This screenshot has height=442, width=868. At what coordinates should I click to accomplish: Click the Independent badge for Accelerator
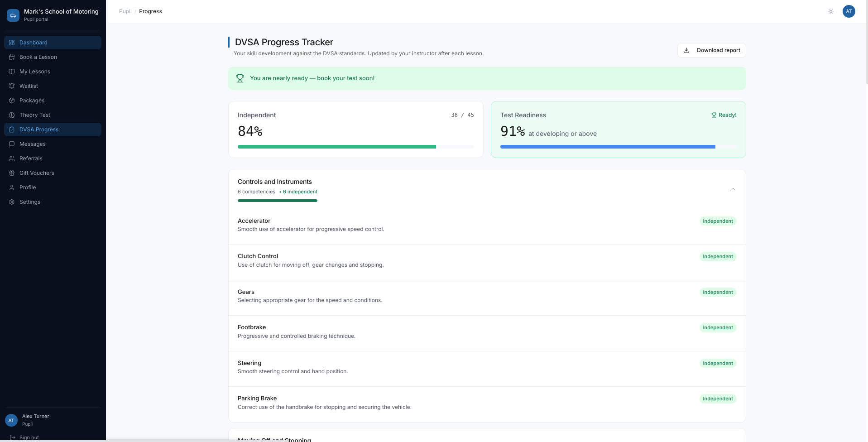[718, 221]
